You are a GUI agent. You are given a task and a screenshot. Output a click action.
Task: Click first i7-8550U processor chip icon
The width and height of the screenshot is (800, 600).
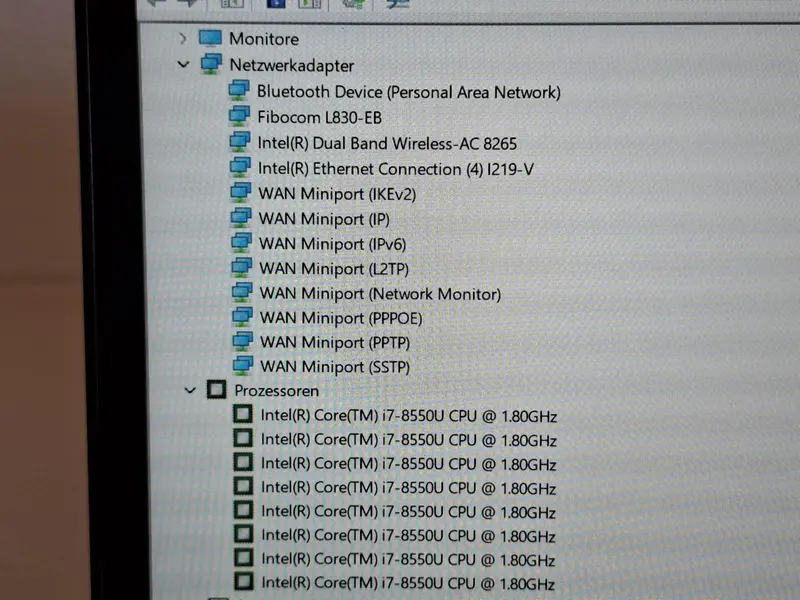pyautogui.click(x=243, y=414)
